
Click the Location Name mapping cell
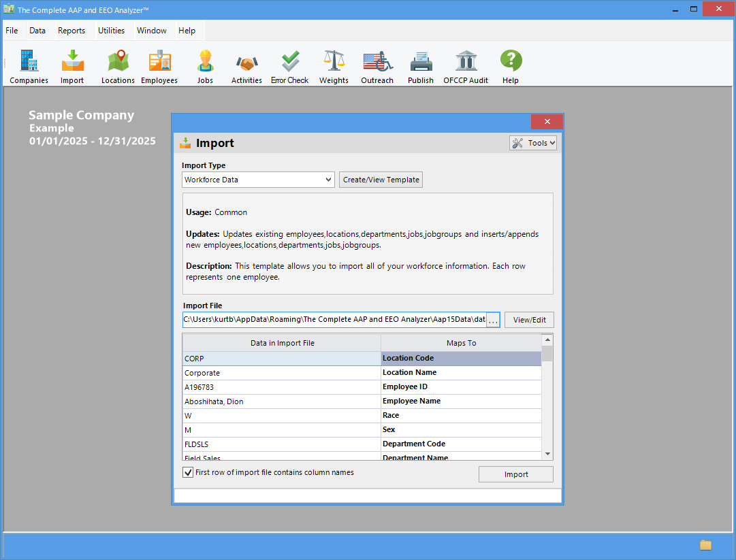[461, 373]
